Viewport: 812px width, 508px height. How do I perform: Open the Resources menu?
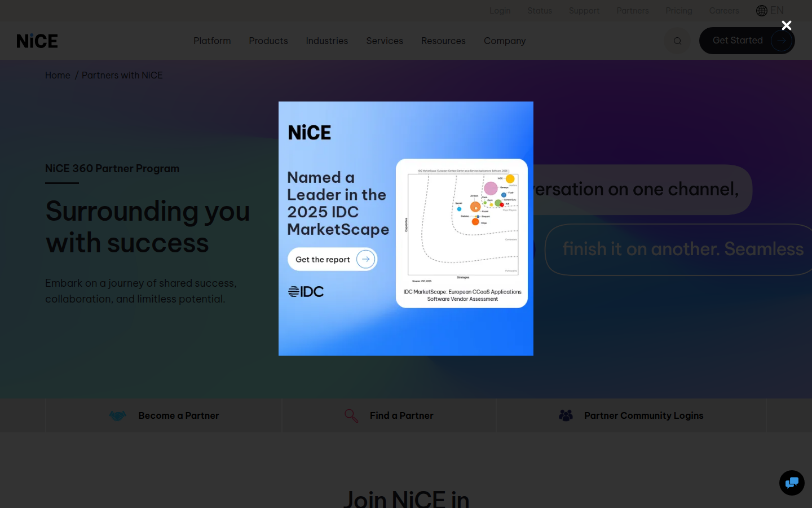443,41
